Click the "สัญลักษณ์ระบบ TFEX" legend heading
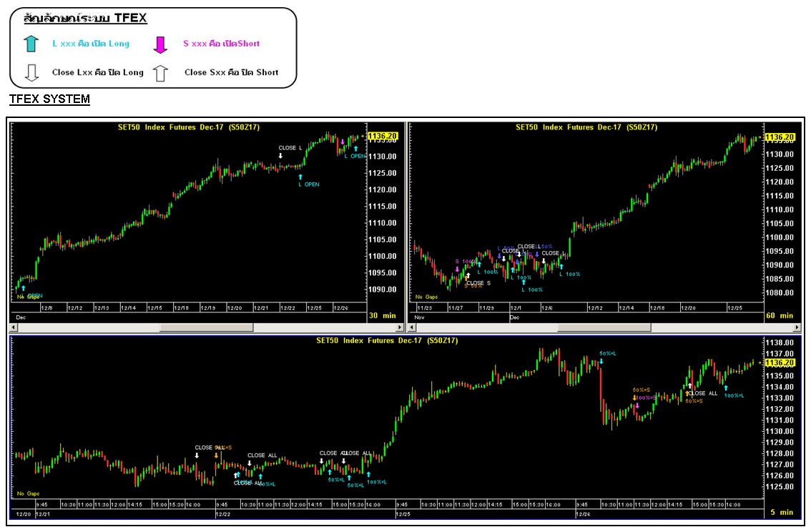811x532 pixels. (x=85, y=19)
